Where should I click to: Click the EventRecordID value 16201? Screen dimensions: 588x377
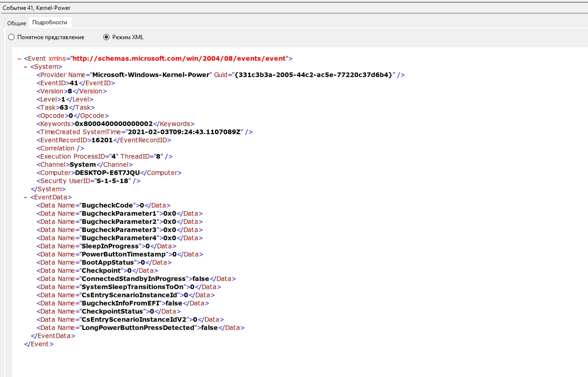point(102,140)
